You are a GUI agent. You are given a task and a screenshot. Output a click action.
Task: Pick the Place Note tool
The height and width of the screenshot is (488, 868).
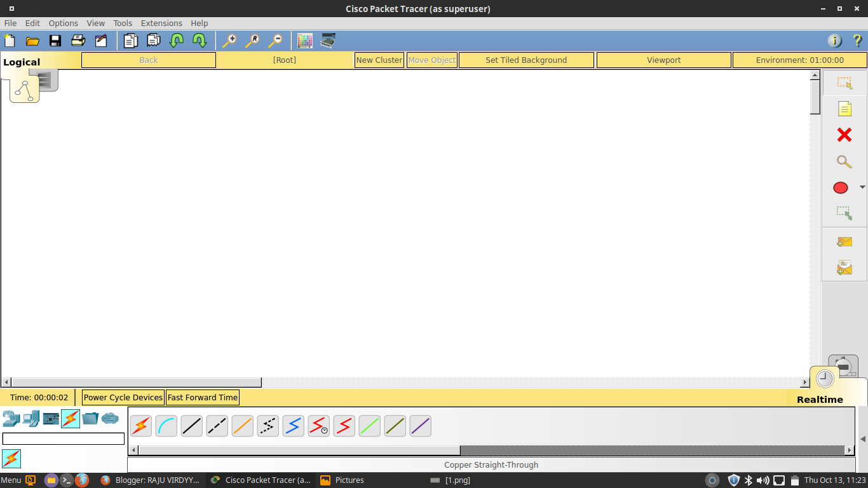pyautogui.click(x=844, y=109)
